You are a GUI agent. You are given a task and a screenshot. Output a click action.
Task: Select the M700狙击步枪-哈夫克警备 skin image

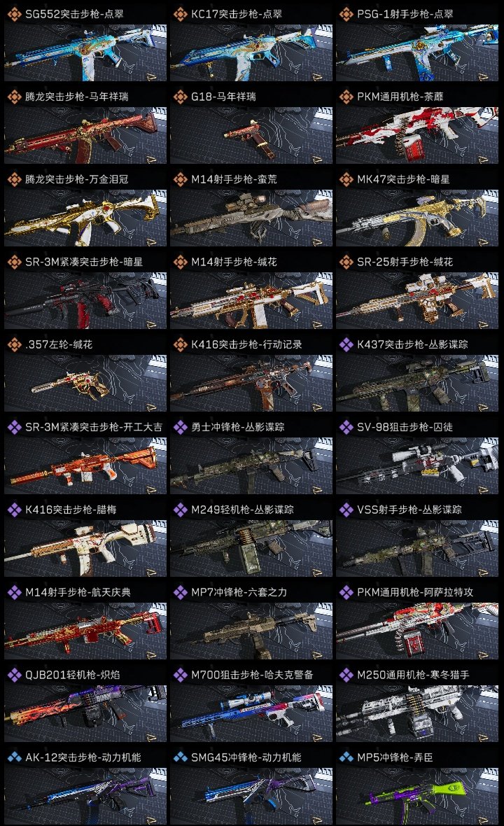click(251, 713)
